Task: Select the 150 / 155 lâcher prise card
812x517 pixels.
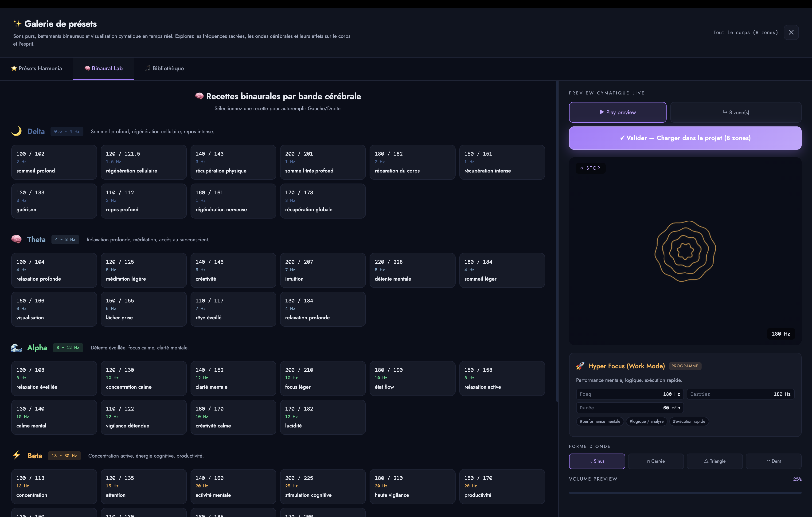Action: pos(144,309)
